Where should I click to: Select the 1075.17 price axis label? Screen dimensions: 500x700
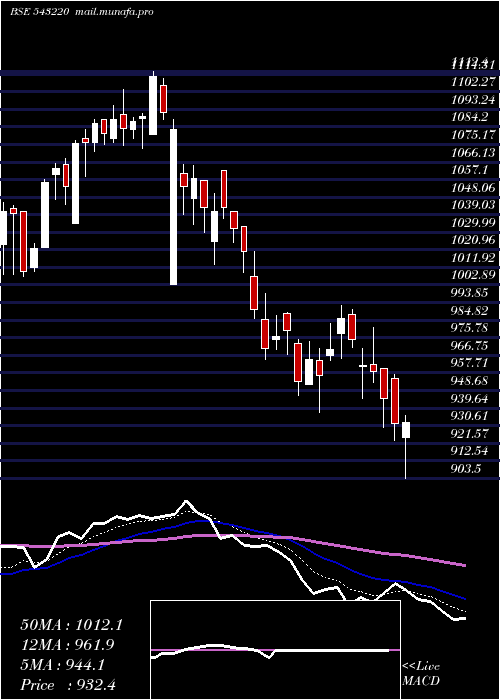[473, 135]
